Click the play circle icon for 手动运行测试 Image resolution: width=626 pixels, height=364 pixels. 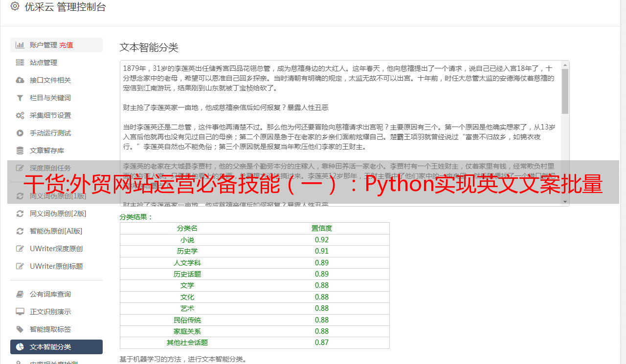[20, 133]
